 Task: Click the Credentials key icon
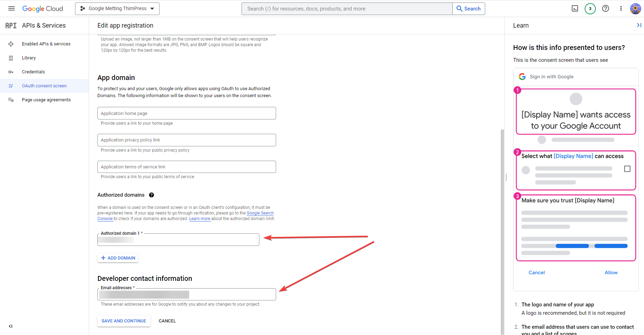click(11, 72)
